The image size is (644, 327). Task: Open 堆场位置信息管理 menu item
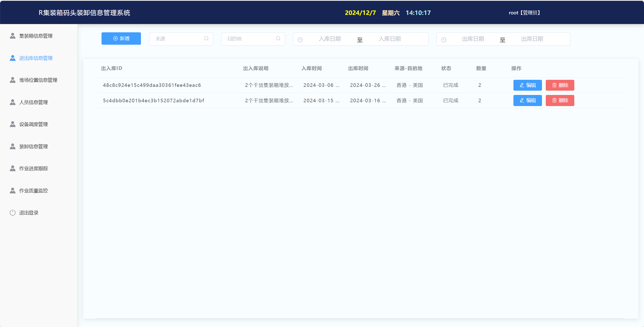coord(38,80)
